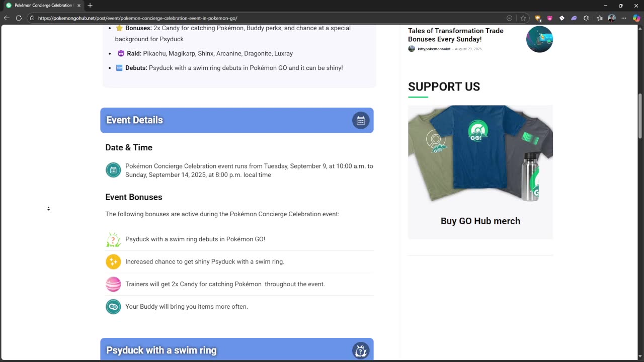Open browser Settings and more menu

(624, 18)
